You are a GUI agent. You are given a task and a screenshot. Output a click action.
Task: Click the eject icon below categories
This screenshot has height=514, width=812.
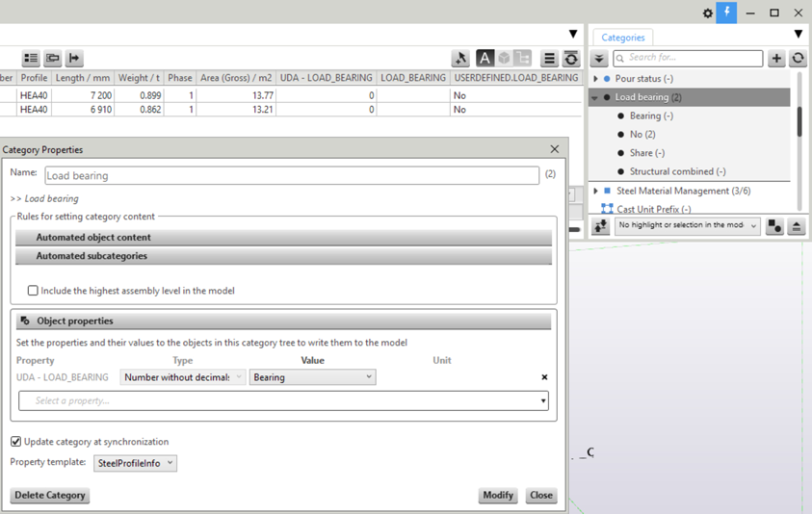point(797,226)
